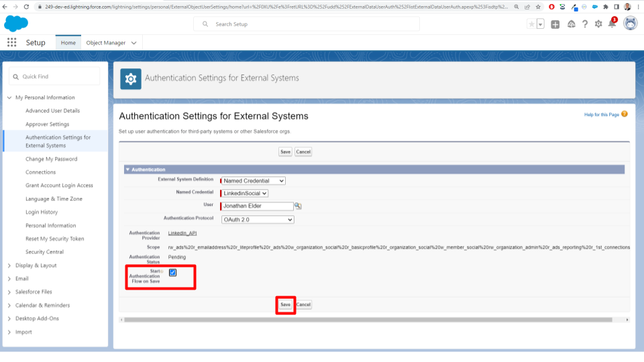
Task: Click the browser zoom magnifier icon
Action: click(517, 7)
